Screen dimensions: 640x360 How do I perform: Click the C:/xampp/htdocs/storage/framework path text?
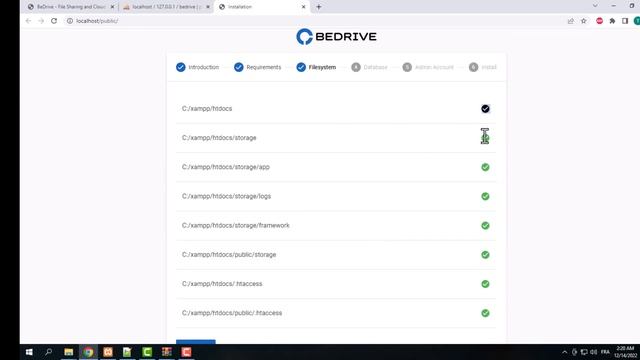pos(236,225)
